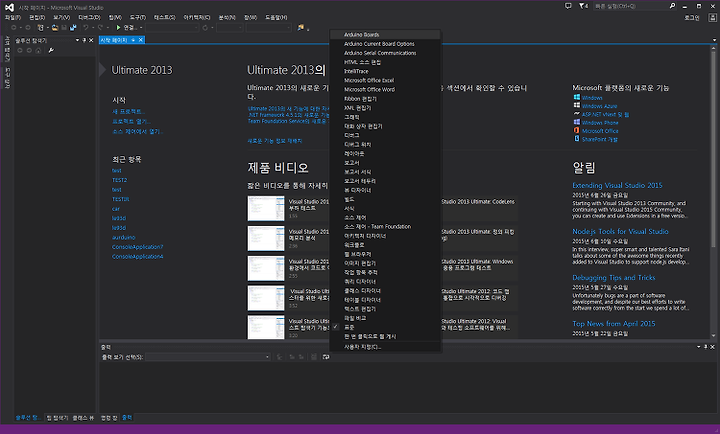Click the account avatar icon beside login
Image resolution: width=720 pixels, height=434 pixels.
pyautogui.click(x=712, y=17)
